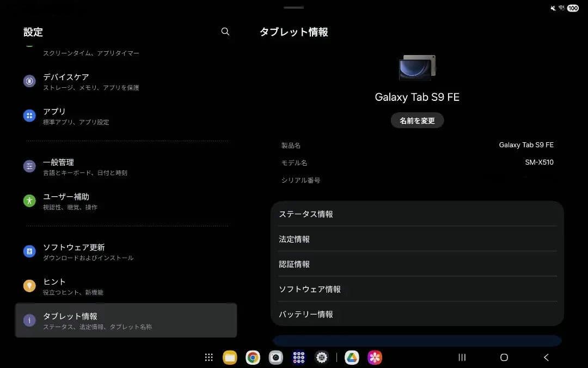
Task: Open Google Drive from the taskbar
Action: pos(352,357)
